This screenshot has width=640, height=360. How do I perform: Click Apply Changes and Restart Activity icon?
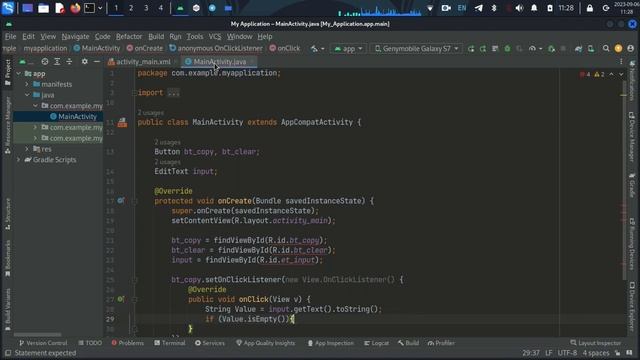483,49
